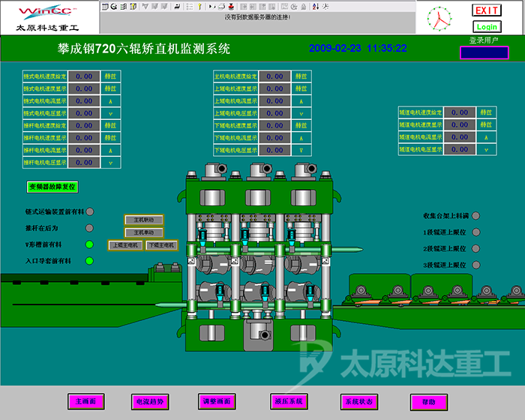The image size is (525, 420).
Task: Click the 入口导套前有料 green indicator light
Action: (89, 261)
